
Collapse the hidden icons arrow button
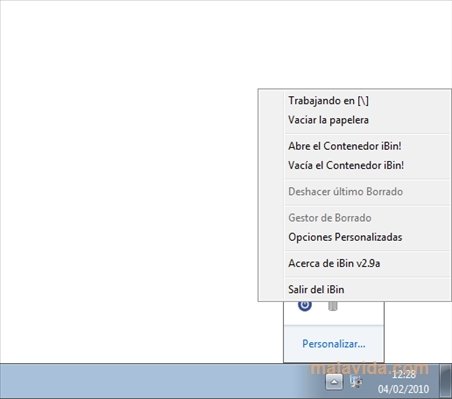click(334, 381)
